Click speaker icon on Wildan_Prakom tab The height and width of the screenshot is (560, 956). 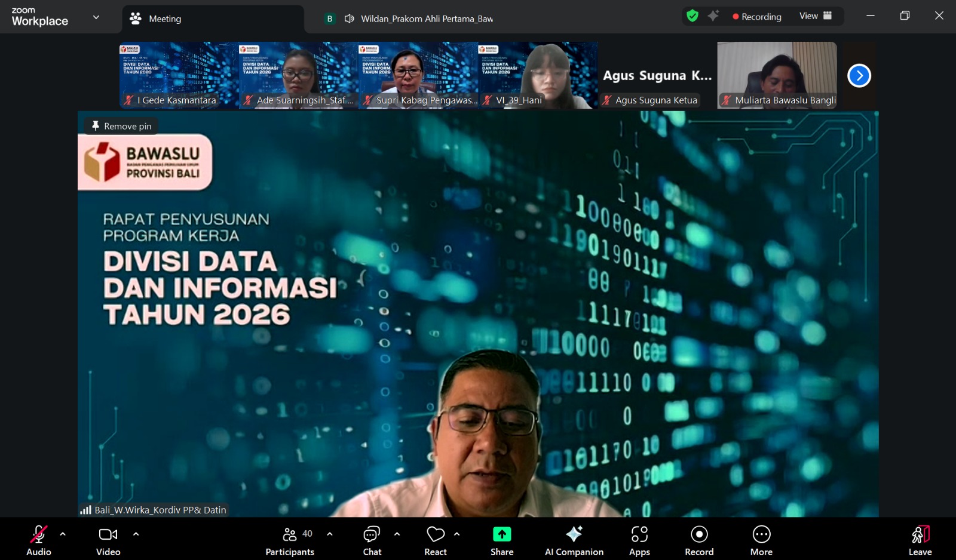coord(350,19)
